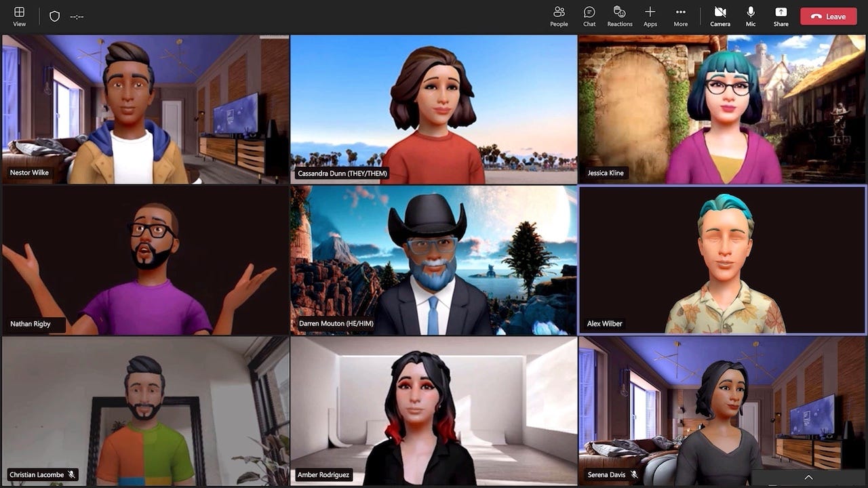The image size is (868, 488).
Task: Open the More options menu
Action: tap(680, 15)
